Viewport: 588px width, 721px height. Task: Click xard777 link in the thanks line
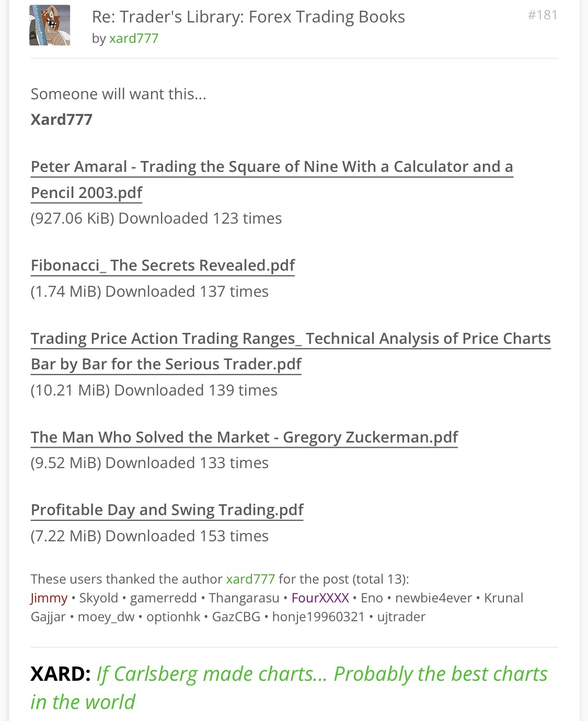(x=250, y=579)
